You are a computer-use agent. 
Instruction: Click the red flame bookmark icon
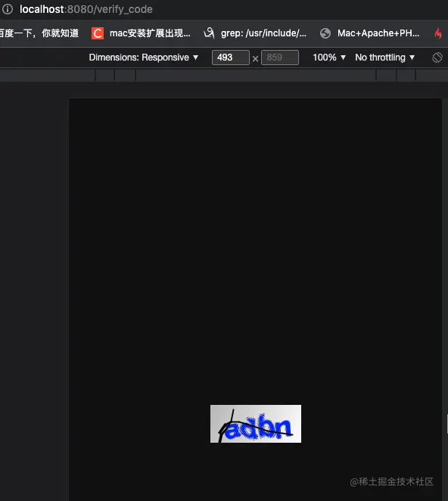click(x=438, y=33)
